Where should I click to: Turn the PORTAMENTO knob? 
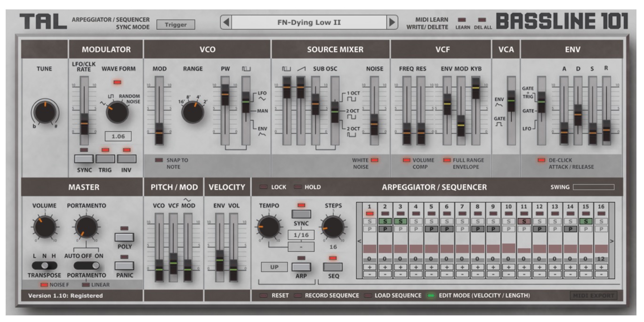(x=86, y=228)
